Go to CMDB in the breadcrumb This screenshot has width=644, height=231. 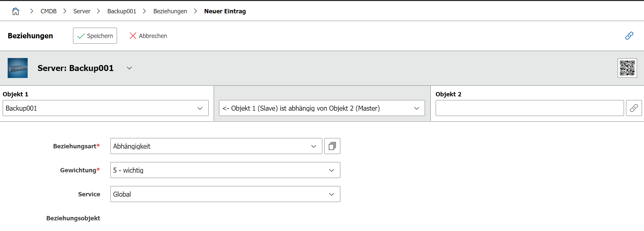pos(48,11)
